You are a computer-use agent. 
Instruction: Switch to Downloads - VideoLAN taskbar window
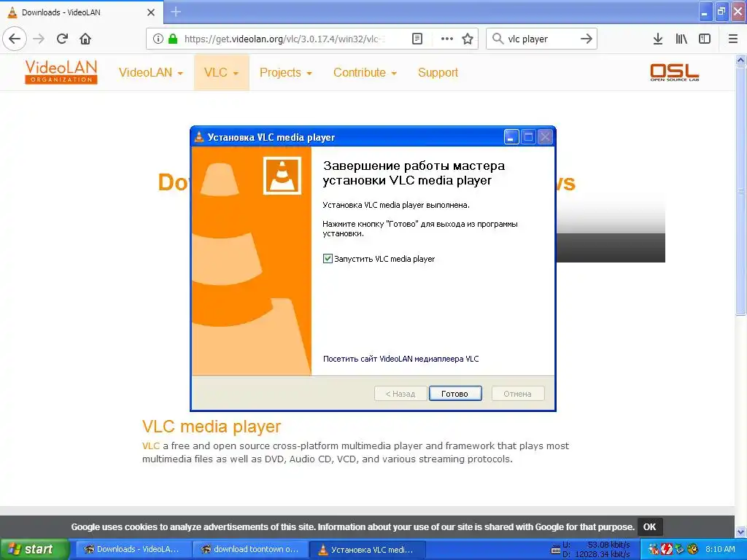(133, 549)
